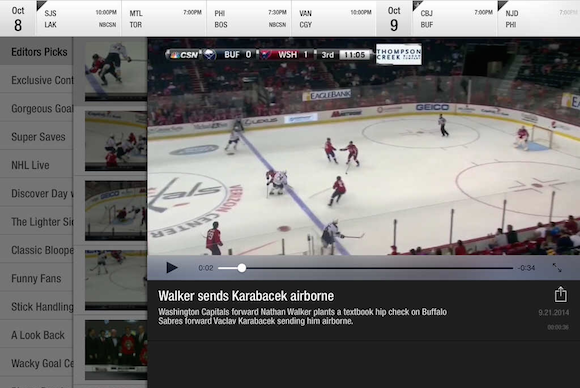
Task: Select A Look Back category
Action: click(x=37, y=335)
